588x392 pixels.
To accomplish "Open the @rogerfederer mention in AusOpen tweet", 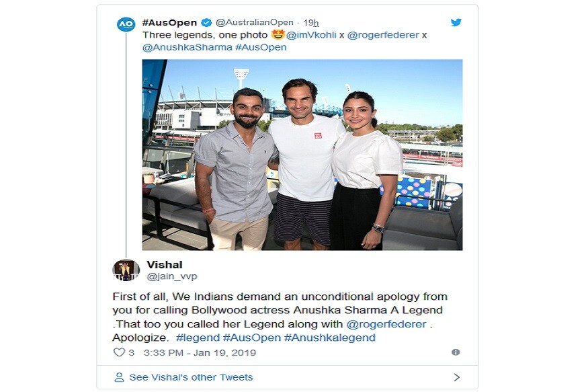I will click(383, 35).
